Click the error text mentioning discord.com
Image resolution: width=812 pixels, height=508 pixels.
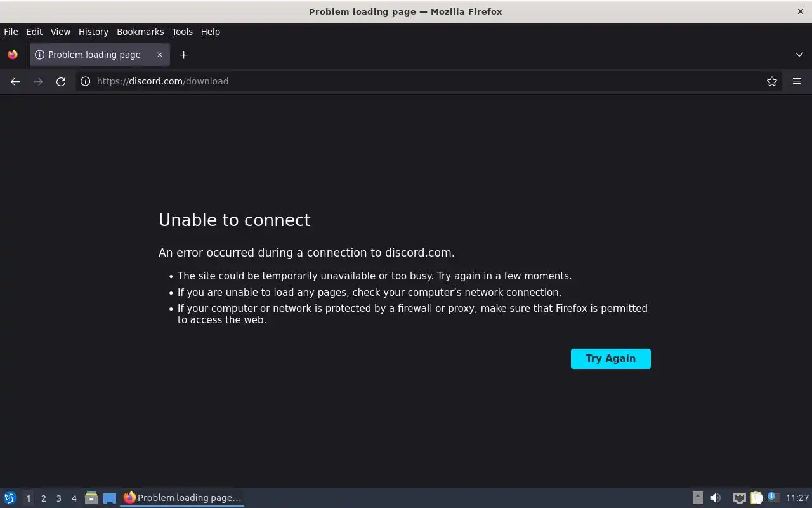click(306, 253)
